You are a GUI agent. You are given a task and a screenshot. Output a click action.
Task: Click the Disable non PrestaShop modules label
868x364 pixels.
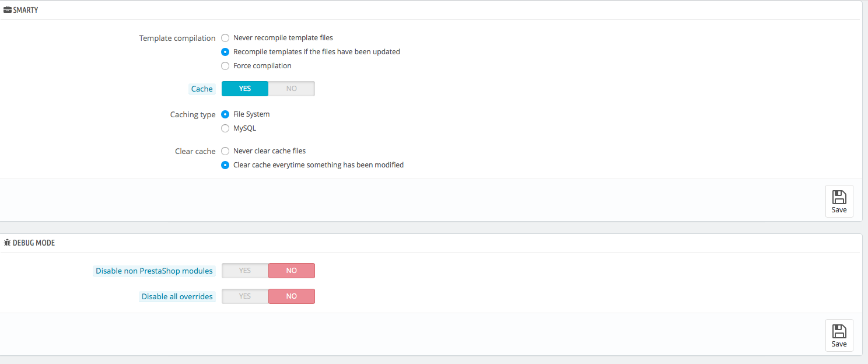click(x=154, y=271)
